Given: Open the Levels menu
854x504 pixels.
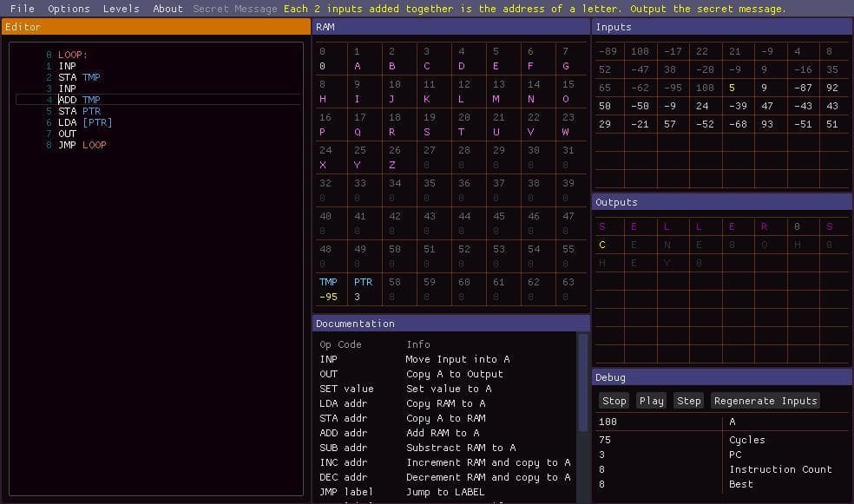Looking at the screenshot, I should click(121, 9).
